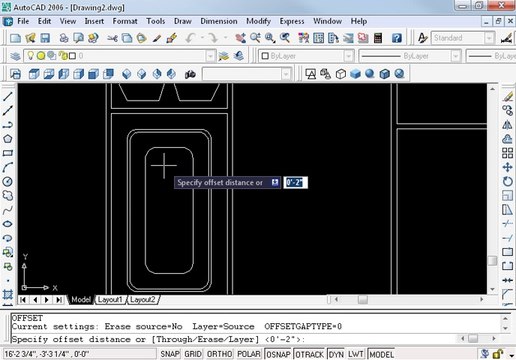The width and height of the screenshot is (516, 360).
Task: Open the Modify menu
Action: click(x=258, y=21)
